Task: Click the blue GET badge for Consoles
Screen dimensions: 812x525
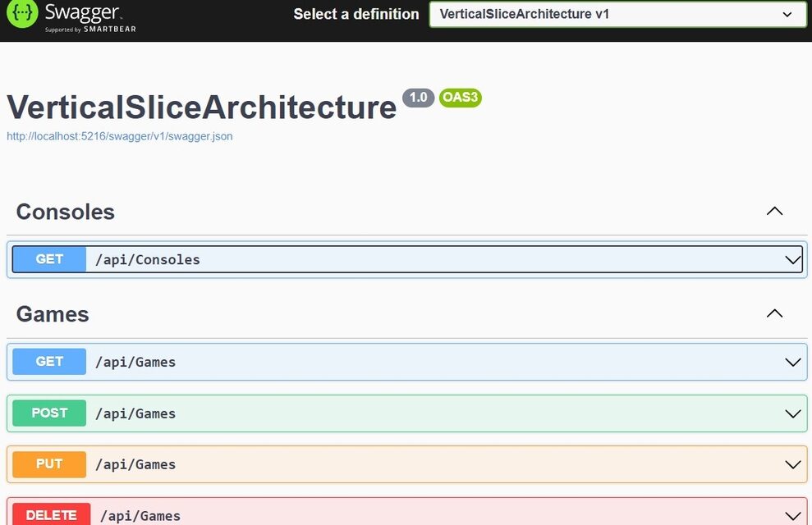Action: tap(49, 259)
